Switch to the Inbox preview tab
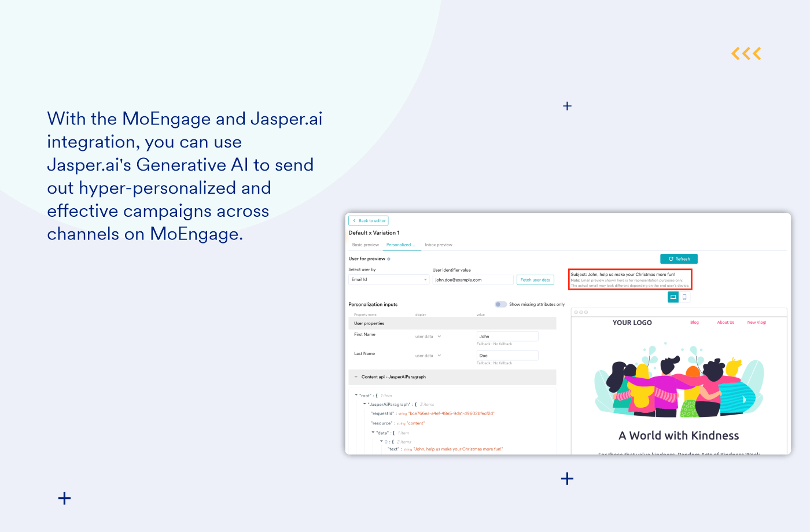This screenshot has width=810, height=532. click(x=439, y=245)
